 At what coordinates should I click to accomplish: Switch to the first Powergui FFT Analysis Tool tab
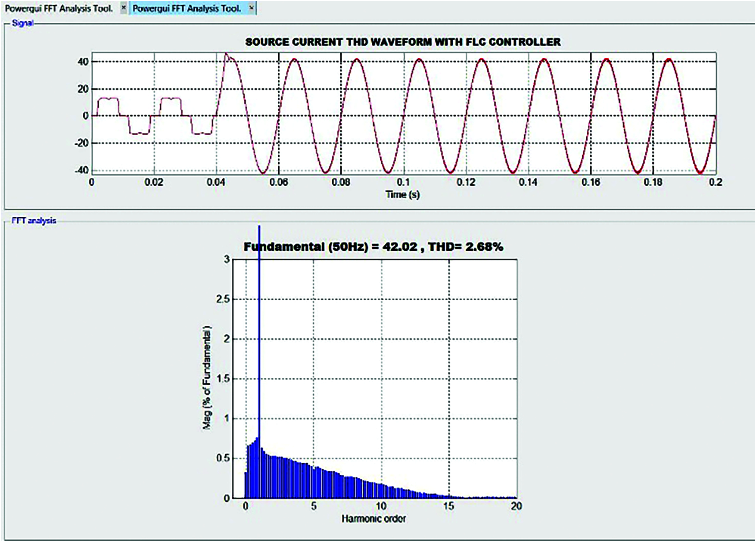coord(59,8)
